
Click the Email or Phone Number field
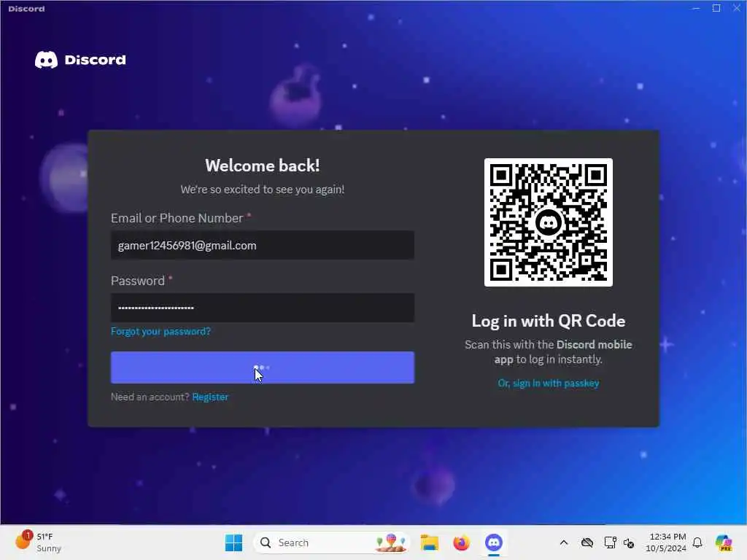click(263, 245)
